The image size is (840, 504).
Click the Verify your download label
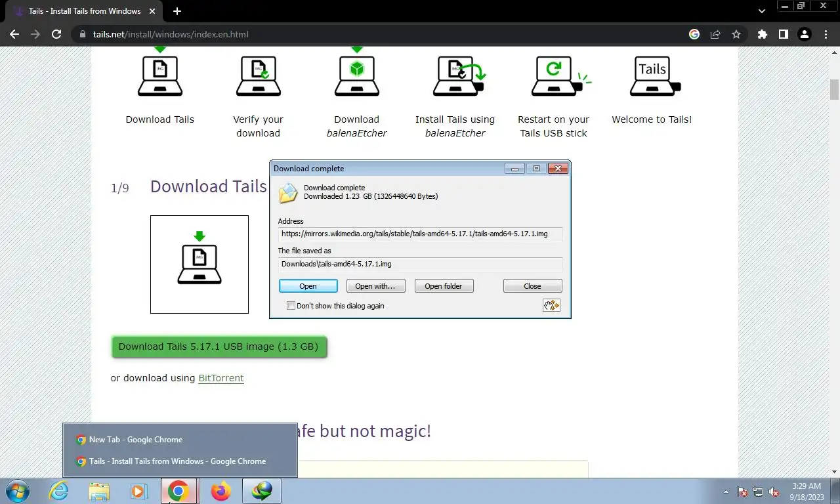[258, 126]
